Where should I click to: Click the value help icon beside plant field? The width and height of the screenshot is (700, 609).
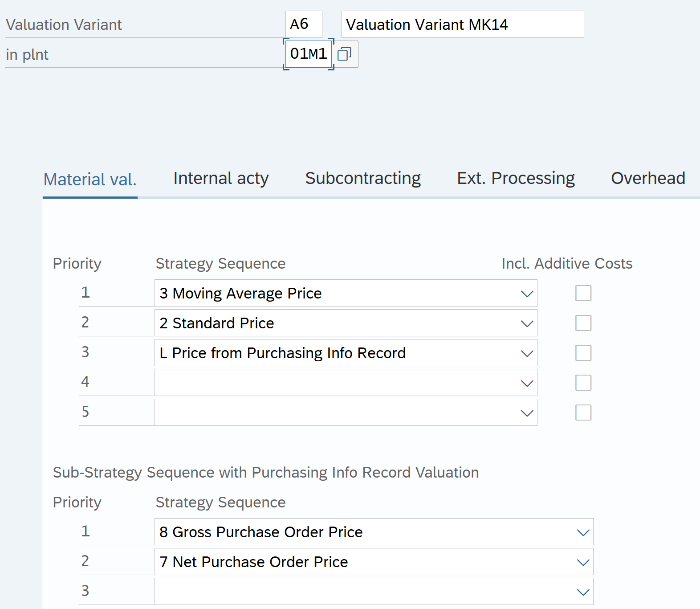pos(344,54)
